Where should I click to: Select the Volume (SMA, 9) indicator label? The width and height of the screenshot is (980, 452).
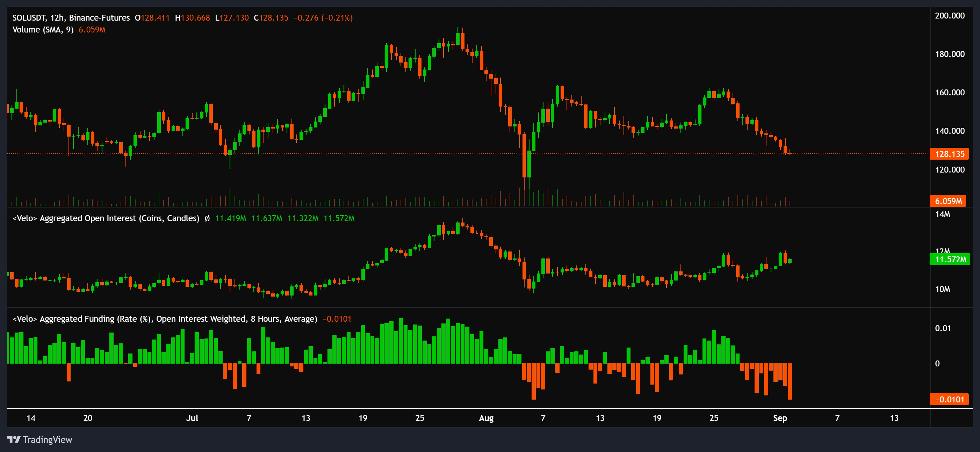pos(43,30)
